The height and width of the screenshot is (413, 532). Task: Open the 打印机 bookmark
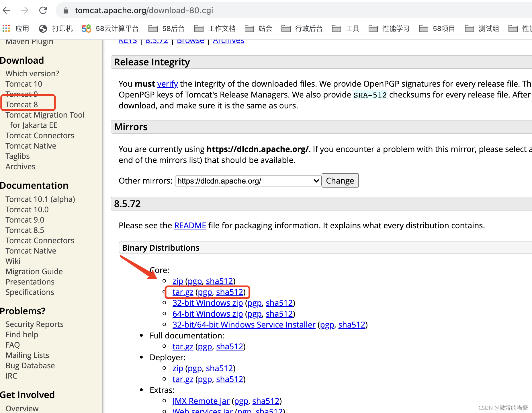click(x=56, y=28)
